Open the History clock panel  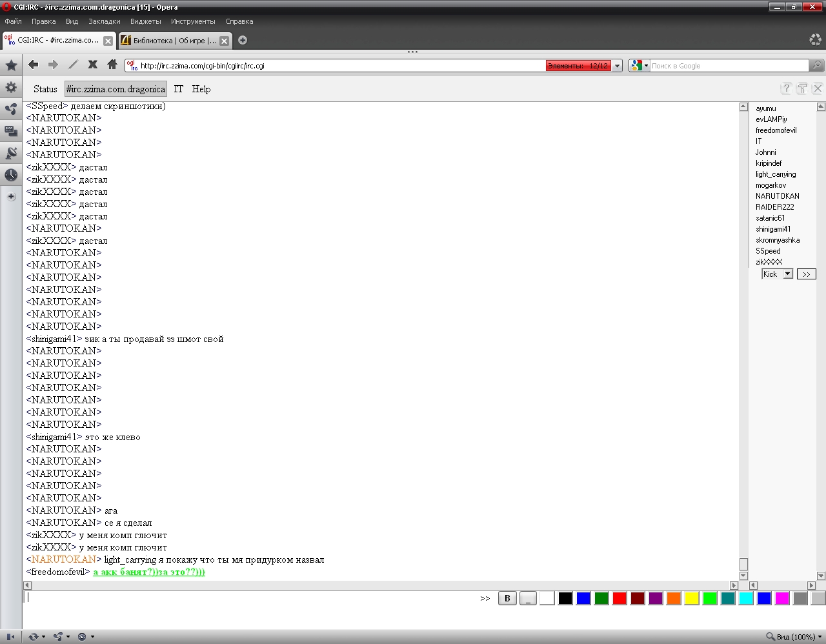click(11, 175)
